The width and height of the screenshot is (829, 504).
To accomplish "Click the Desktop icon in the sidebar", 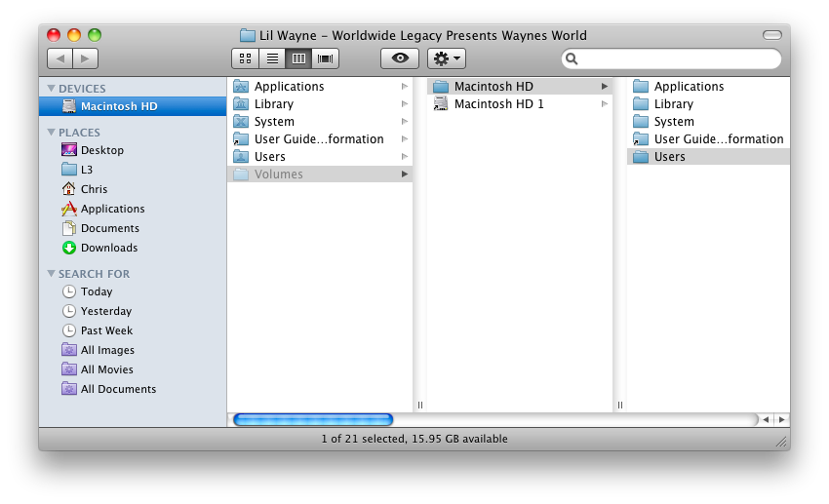I will coord(68,150).
